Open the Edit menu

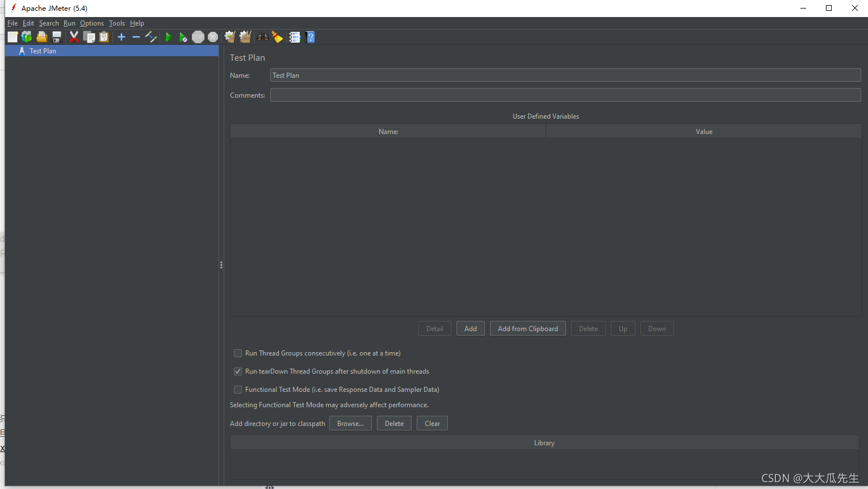pos(28,23)
